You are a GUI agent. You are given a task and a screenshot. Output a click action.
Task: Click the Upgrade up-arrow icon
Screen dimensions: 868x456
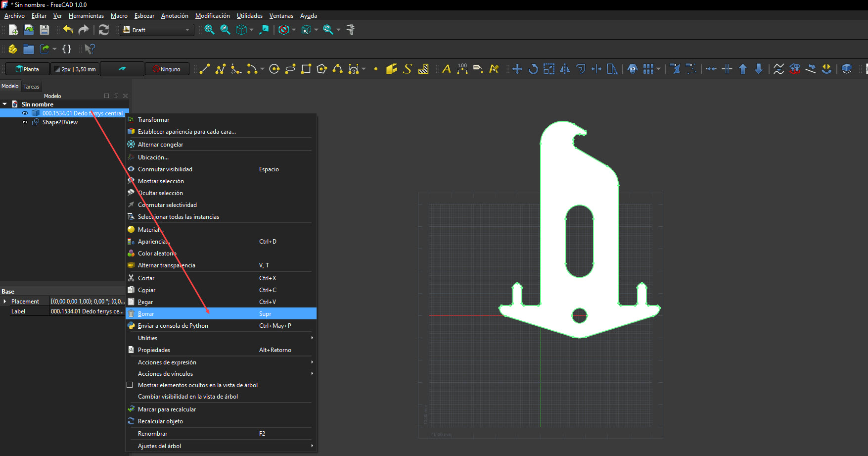coord(743,69)
